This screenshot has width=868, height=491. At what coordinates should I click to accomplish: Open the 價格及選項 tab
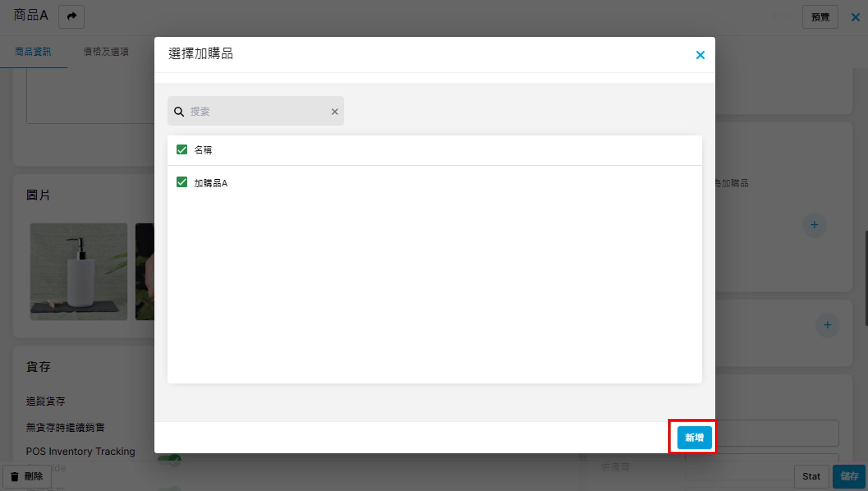click(106, 52)
